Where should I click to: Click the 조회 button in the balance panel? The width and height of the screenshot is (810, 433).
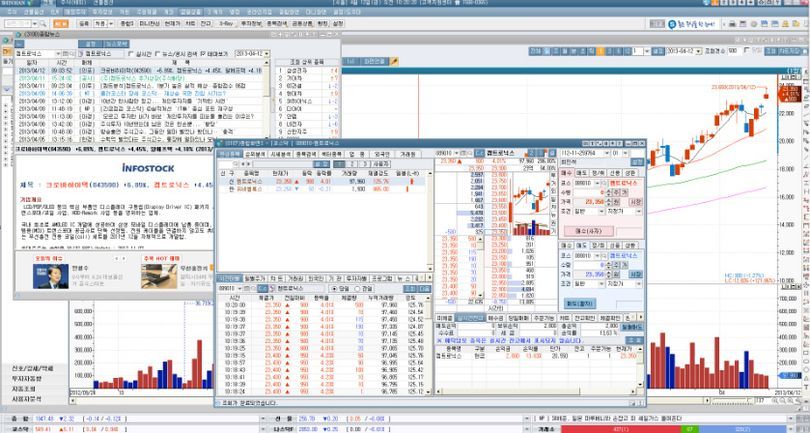click(634, 341)
